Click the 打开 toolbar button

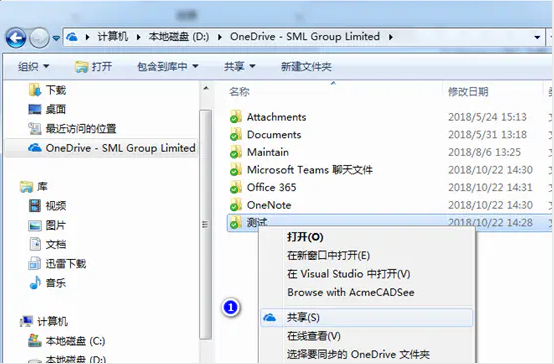pyautogui.click(x=94, y=66)
